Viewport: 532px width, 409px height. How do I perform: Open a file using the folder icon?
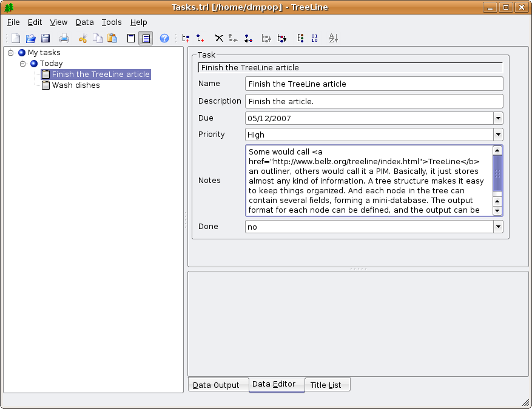click(30, 38)
